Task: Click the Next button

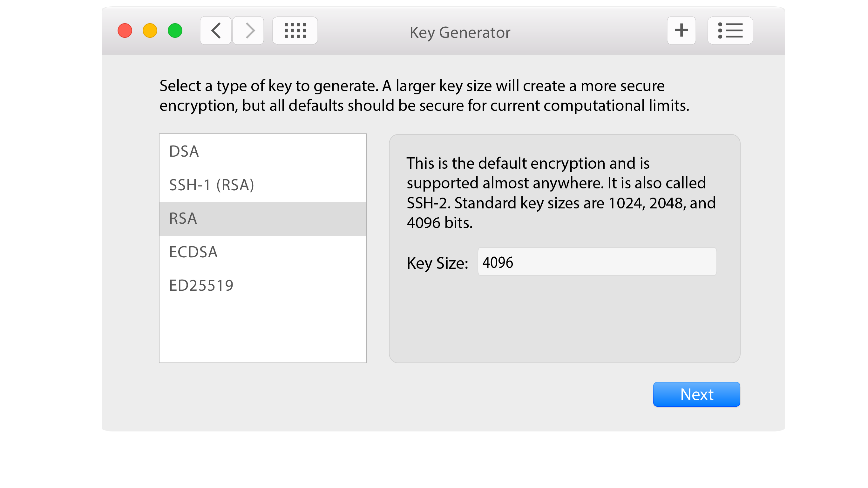Action: click(696, 394)
